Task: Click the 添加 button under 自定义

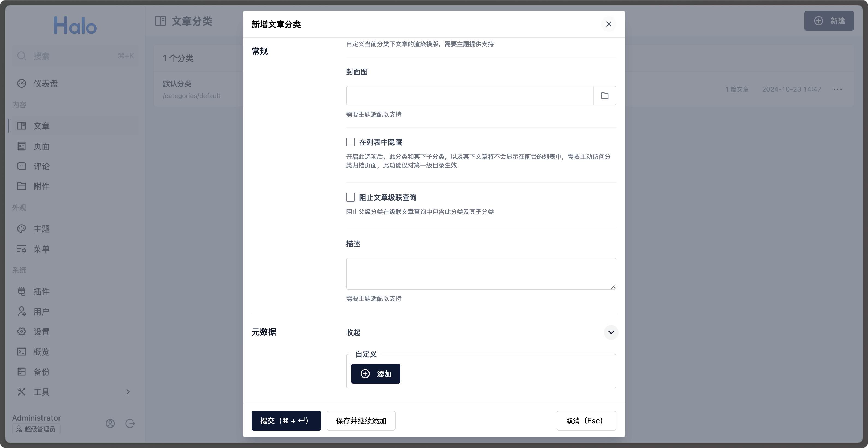Action: 375,373
